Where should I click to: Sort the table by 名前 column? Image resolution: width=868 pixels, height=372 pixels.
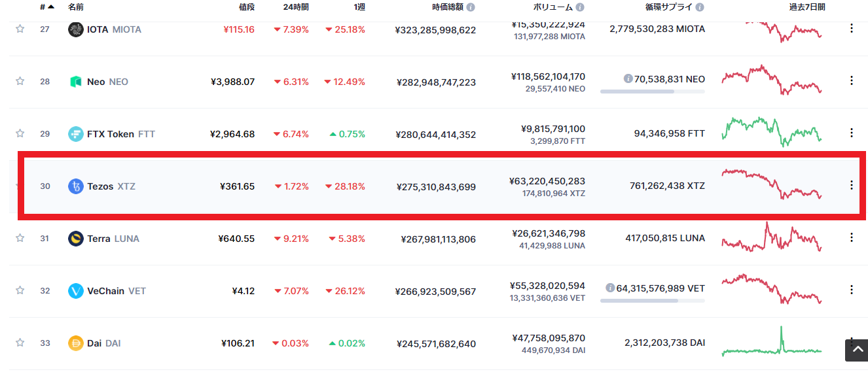[76, 7]
